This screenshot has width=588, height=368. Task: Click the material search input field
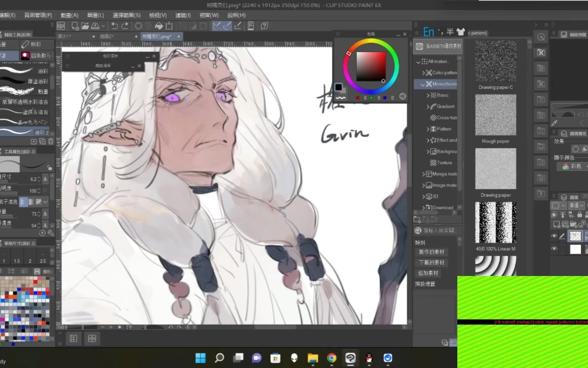[440, 231]
